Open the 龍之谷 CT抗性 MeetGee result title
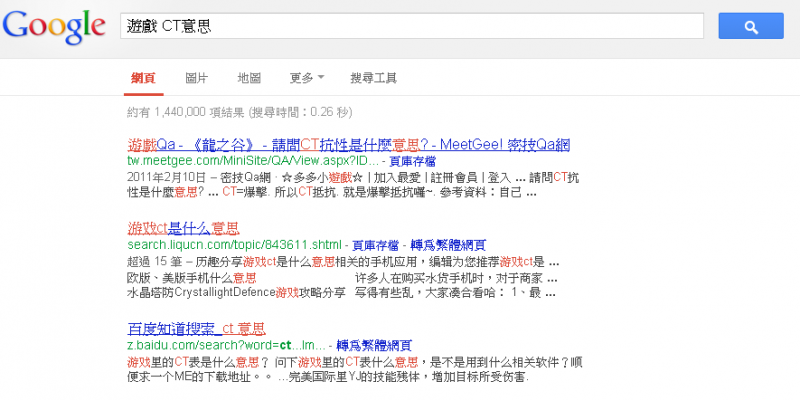This screenshot has height=400, width=800. click(348, 145)
